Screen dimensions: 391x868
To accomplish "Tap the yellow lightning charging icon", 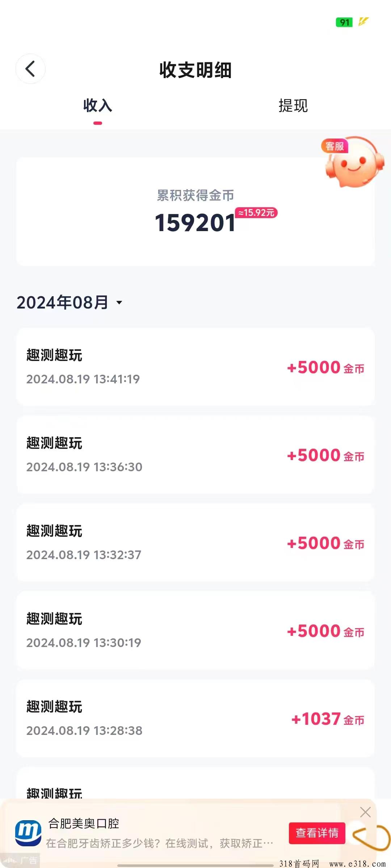I will [363, 22].
